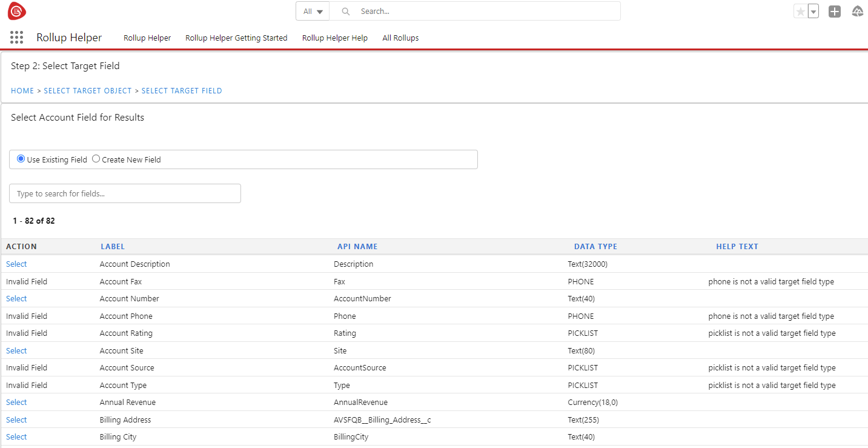Open the Rollup Helper Help tab
The image size is (868, 448).
pyautogui.click(x=335, y=38)
